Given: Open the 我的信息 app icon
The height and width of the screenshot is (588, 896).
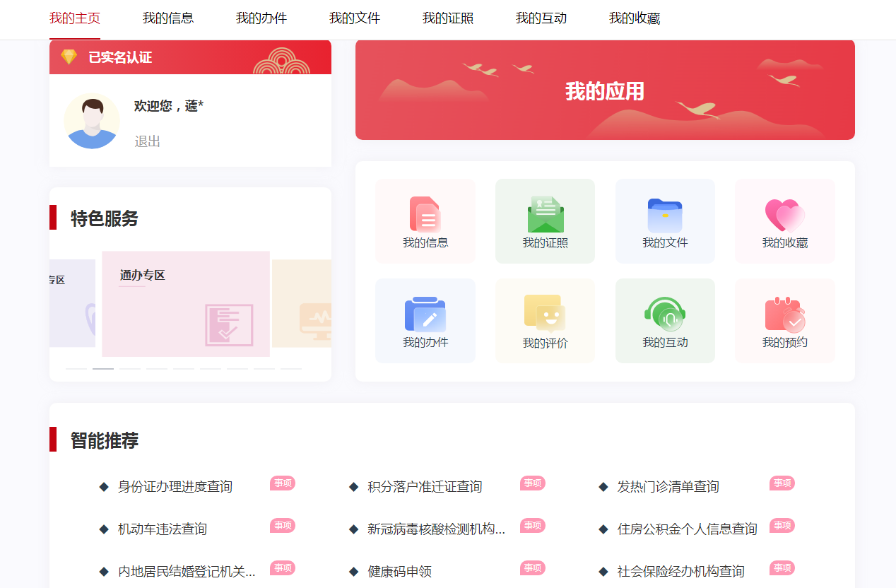Looking at the screenshot, I should tap(425, 214).
